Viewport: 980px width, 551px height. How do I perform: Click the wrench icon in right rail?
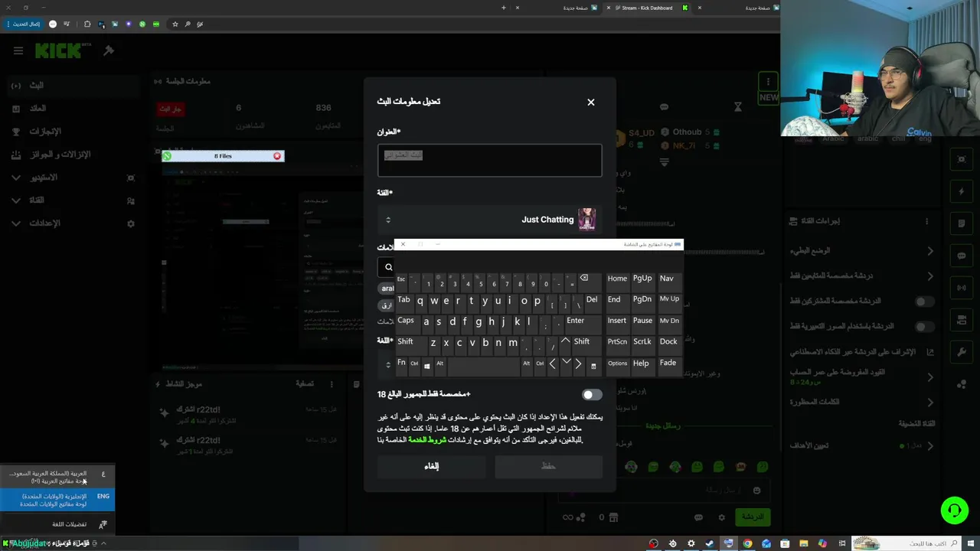click(x=962, y=352)
